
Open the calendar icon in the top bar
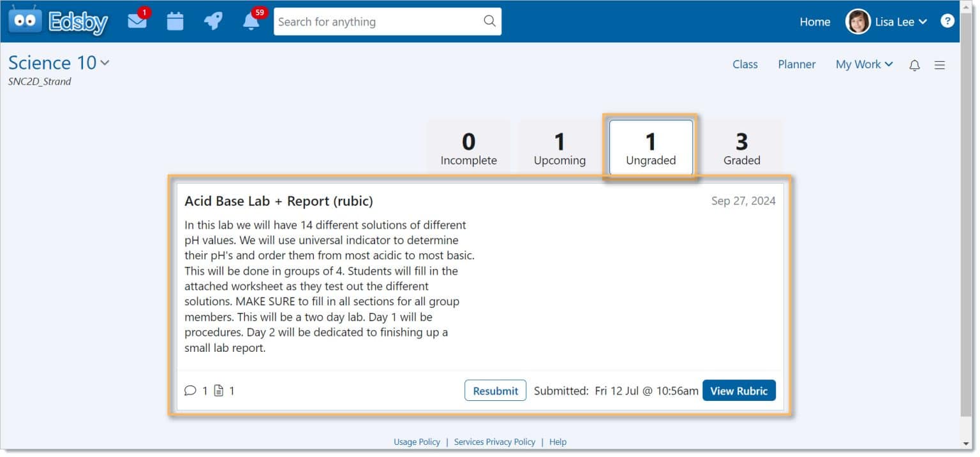coord(175,21)
